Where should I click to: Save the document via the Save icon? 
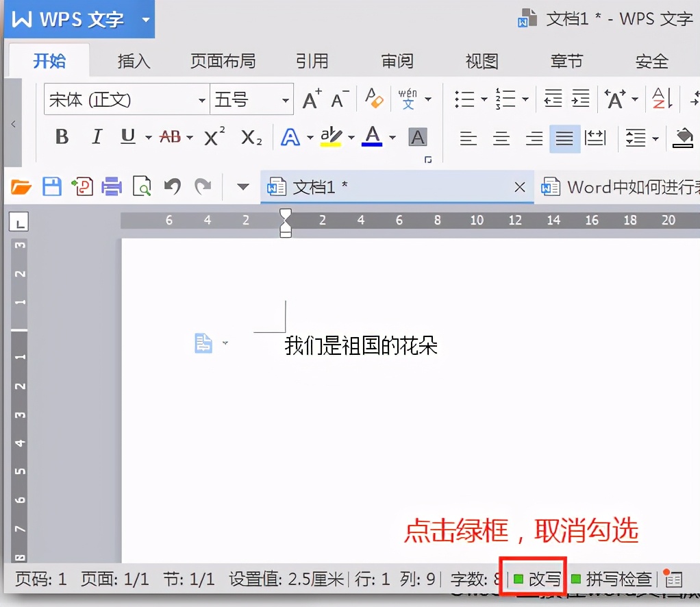(x=52, y=186)
